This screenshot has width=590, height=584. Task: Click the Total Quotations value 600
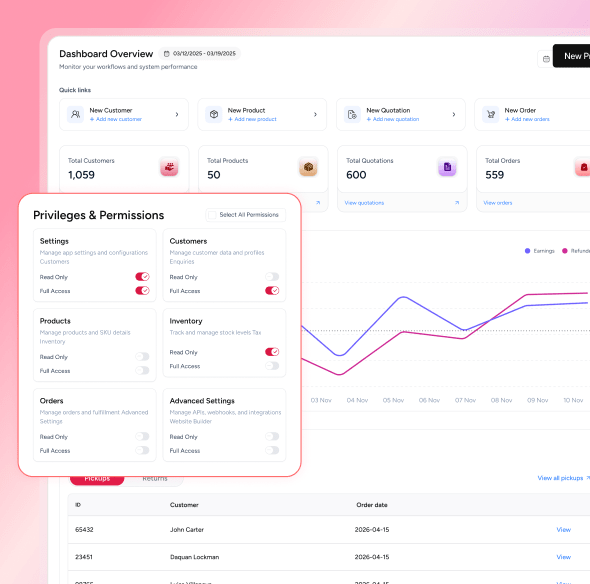tap(356, 175)
